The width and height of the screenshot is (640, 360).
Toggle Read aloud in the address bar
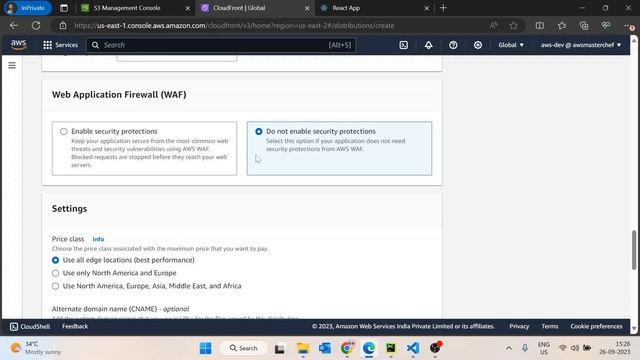[x=493, y=25]
